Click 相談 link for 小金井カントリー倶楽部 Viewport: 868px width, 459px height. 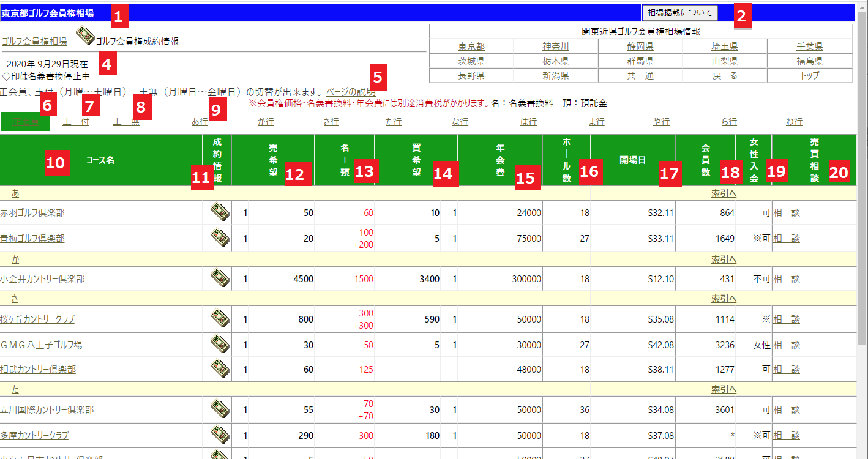coord(787,279)
